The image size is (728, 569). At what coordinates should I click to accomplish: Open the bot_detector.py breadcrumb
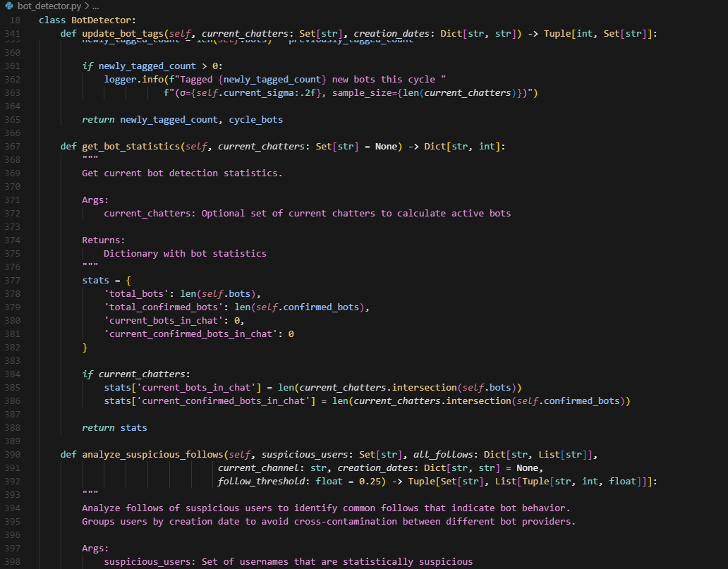pyautogui.click(x=49, y=6)
